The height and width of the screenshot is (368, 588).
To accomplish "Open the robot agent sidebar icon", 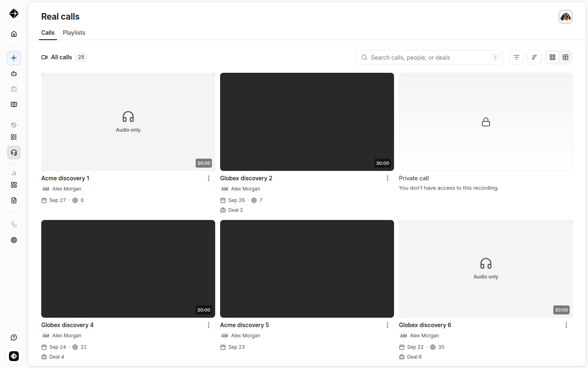I will tap(14, 74).
